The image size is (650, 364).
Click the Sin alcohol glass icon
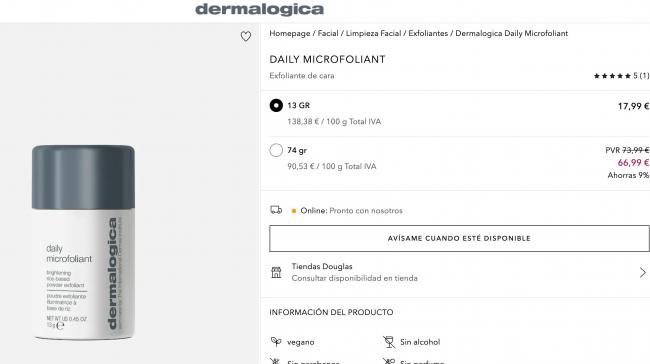point(389,342)
